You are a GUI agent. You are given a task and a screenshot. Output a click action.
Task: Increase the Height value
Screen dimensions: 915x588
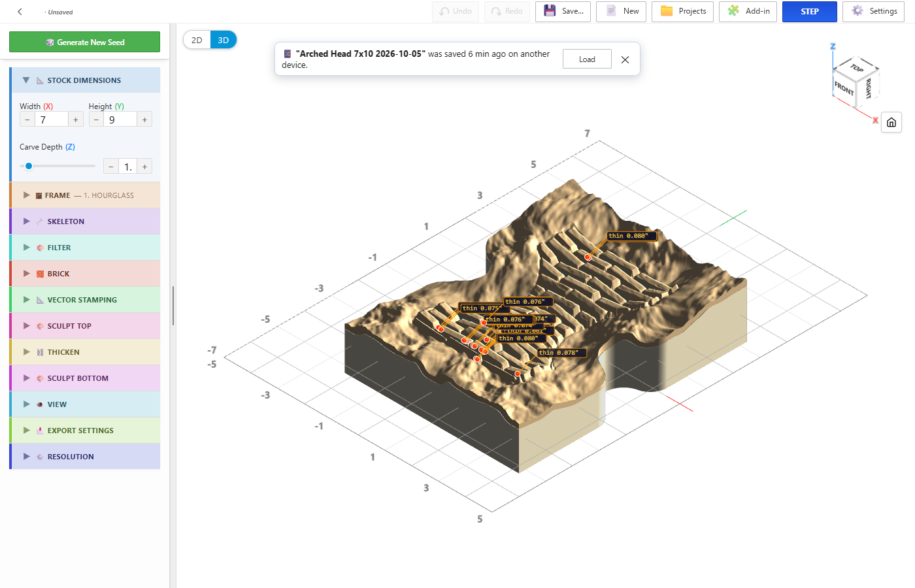[144, 120]
